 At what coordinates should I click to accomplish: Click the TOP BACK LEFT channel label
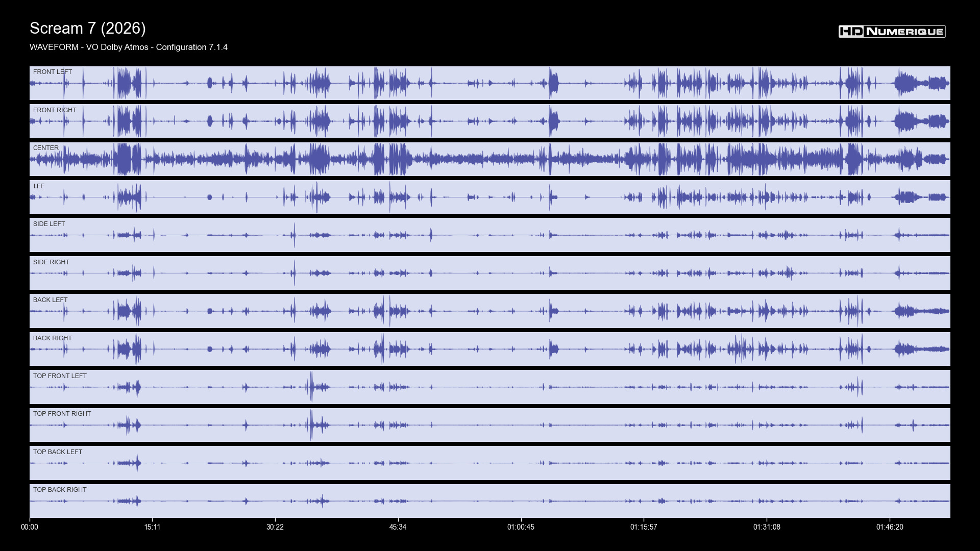point(58,452)
